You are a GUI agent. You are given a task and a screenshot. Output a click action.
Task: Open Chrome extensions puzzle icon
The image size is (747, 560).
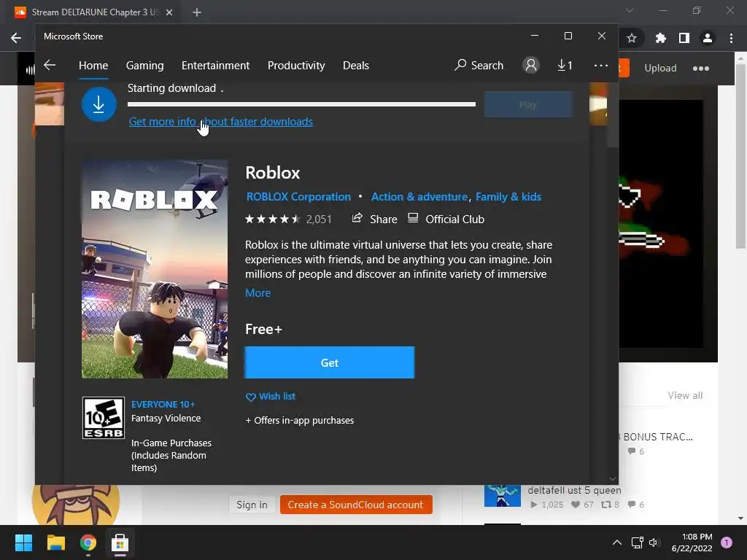click(661, 38)
